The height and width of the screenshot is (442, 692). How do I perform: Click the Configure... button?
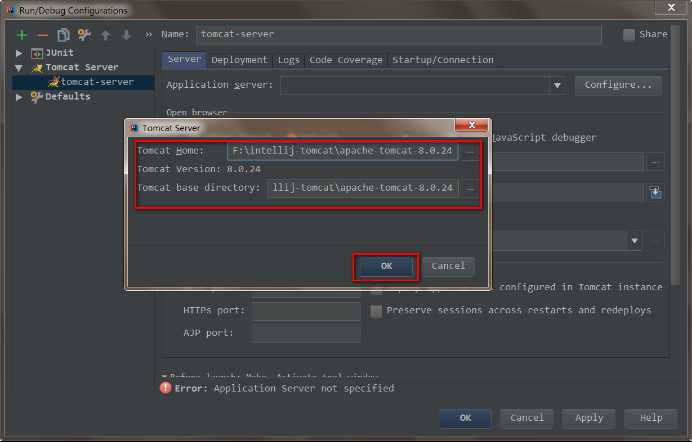coord(618,85)
